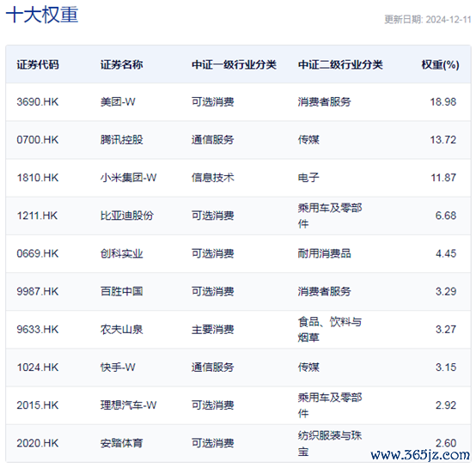Select the 理想汽车-W security name

click(128, 405)
